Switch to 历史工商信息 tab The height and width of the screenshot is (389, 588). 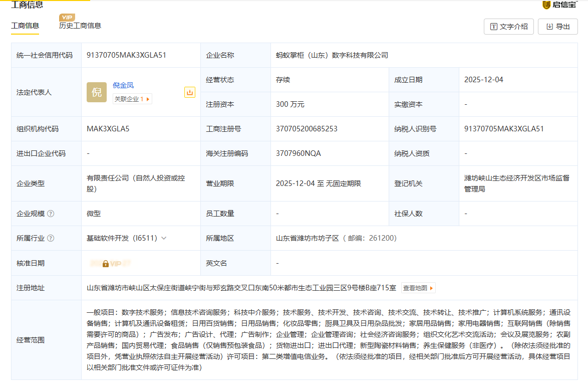coord(80,26)
